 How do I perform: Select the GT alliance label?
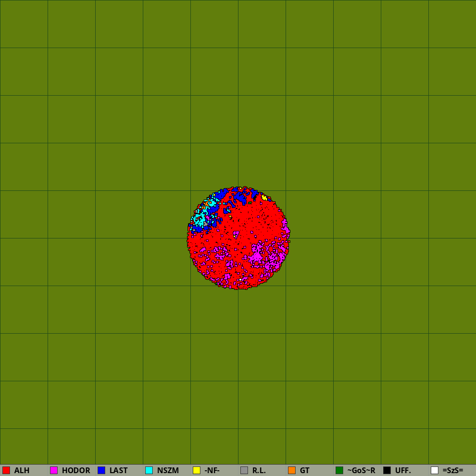[x=305, y=470]
